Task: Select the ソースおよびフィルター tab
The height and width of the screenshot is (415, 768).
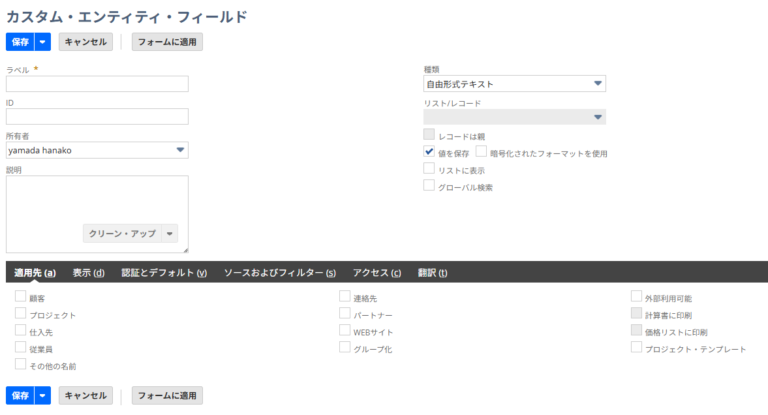Action: click(x=279, y=273)
